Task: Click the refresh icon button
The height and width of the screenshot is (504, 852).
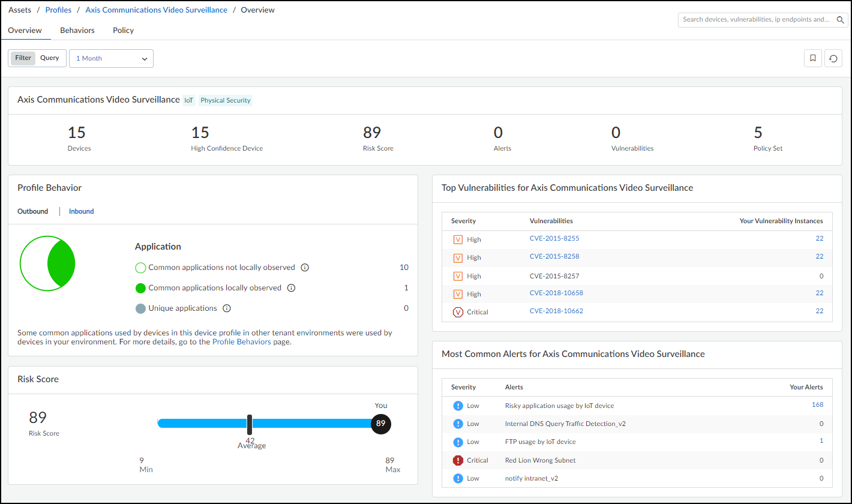Action: point(833,58)
